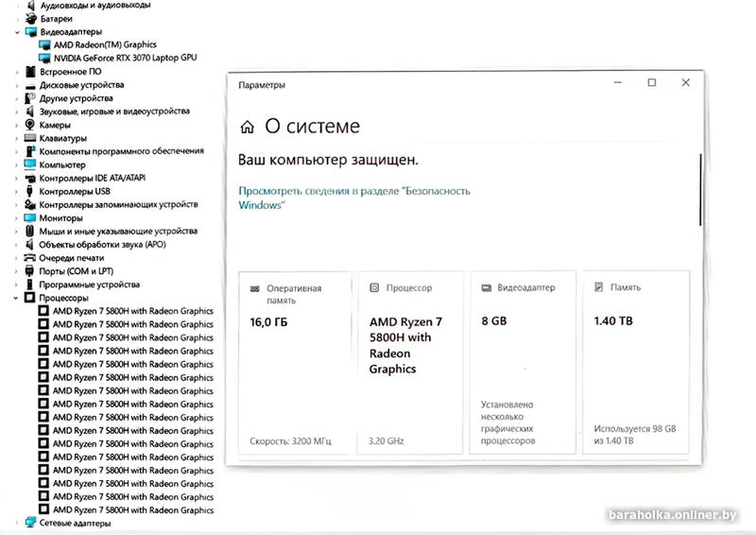Select the Видеоадаптер 8 GB card
This screenshot has width=756, height=535.
(523, 363)
